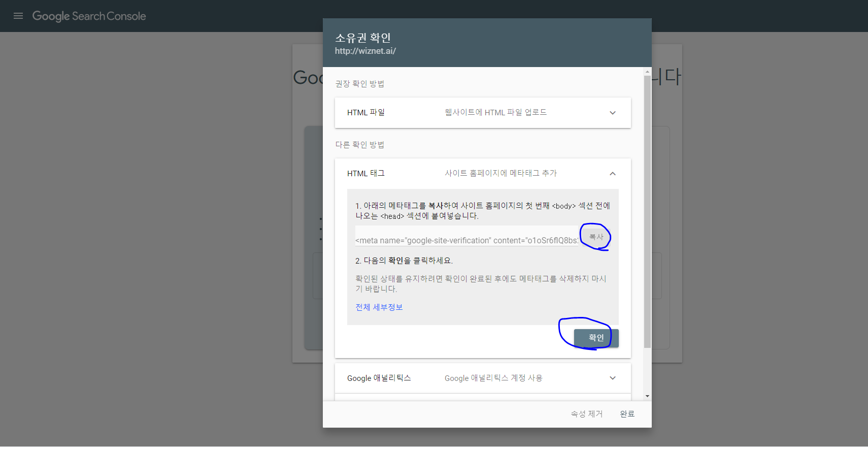
Task: Click the http://wiznet.ai/ URL text
Action: click(365, 51)
